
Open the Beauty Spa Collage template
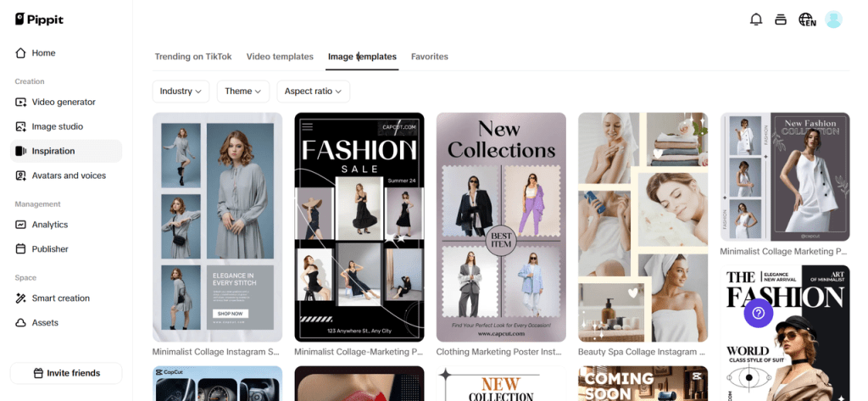tap(643, 226)
